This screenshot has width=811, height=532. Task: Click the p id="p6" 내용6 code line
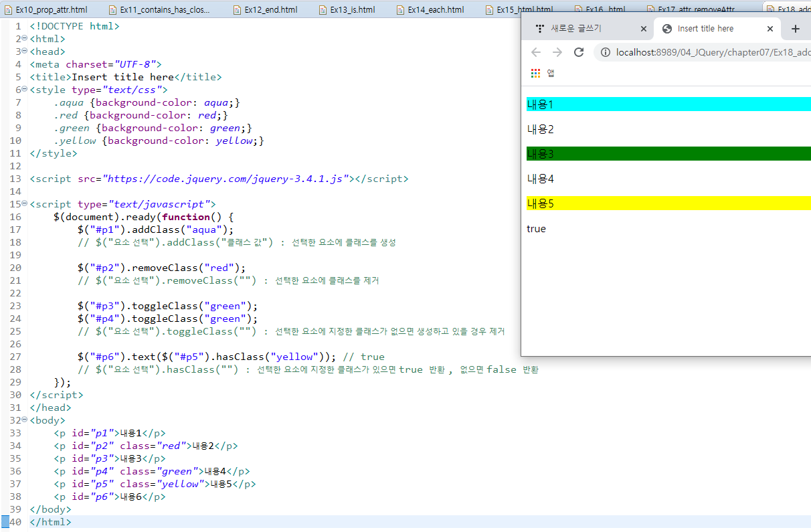pos(110,497)
